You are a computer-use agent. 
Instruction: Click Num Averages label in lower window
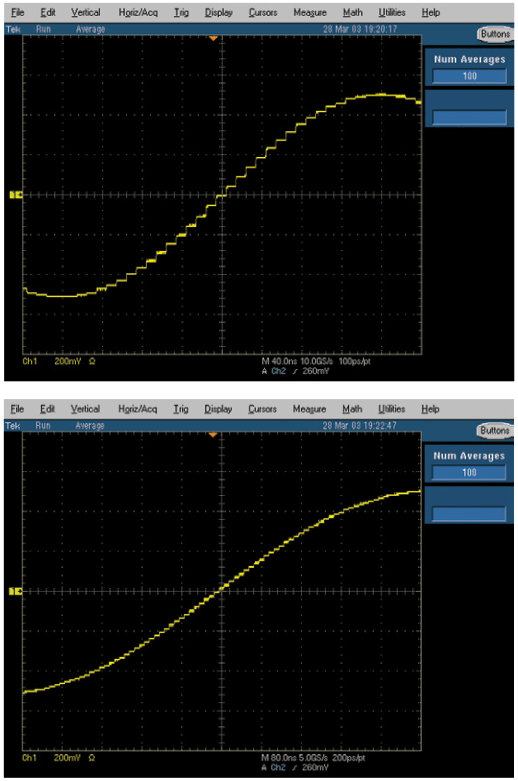469,456
